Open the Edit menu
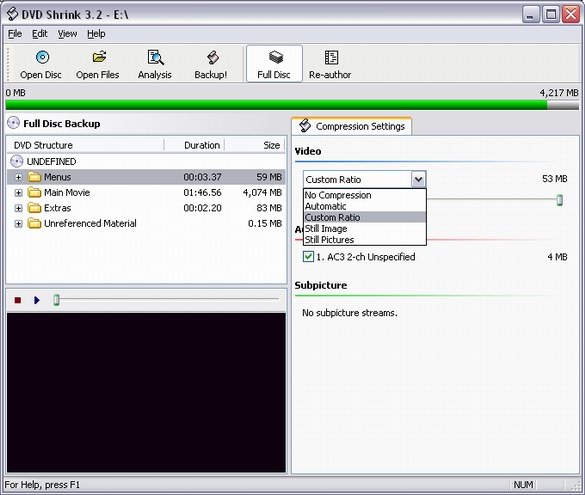This screenshot has width=585, height=495. point(40,34)
